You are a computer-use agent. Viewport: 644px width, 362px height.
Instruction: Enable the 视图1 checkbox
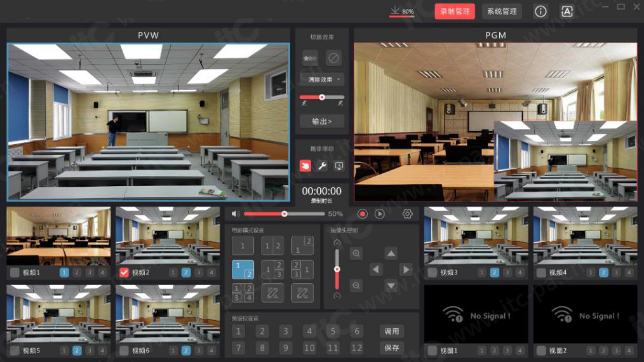click(x=432, y=351)
